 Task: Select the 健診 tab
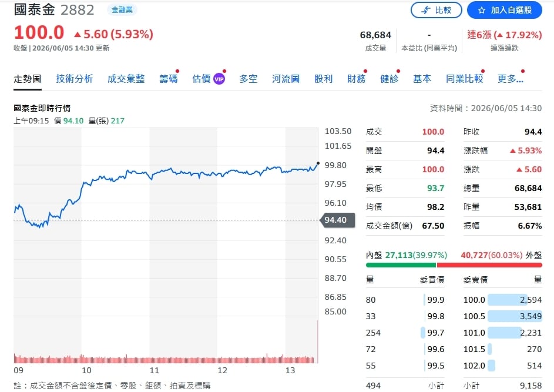pyautogui.click(x=389, y=79)
